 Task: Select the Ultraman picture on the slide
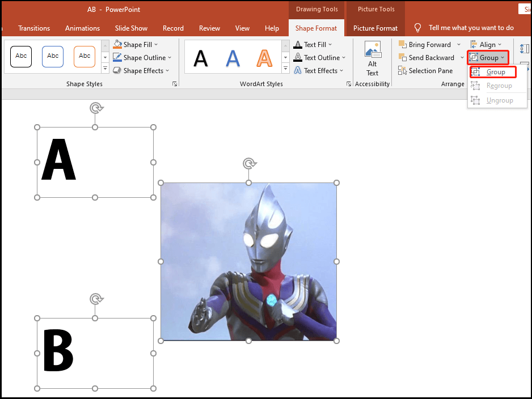[248, 262]
